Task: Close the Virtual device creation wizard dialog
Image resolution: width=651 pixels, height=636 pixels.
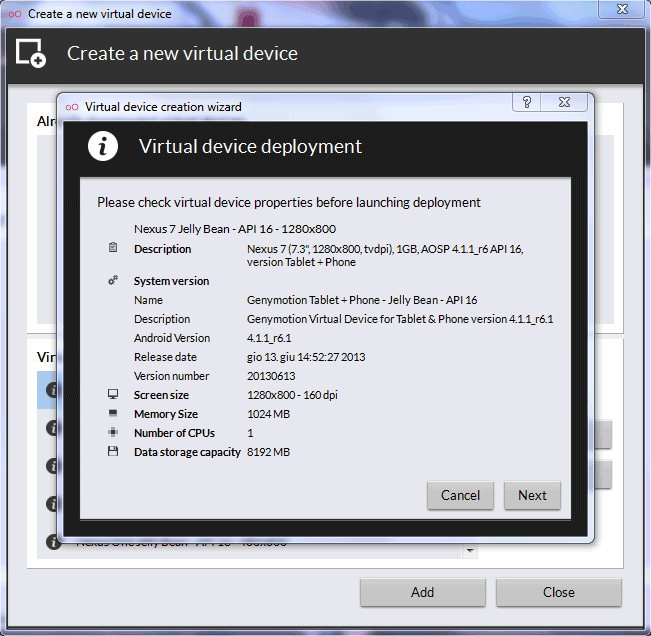Action: 564,102
